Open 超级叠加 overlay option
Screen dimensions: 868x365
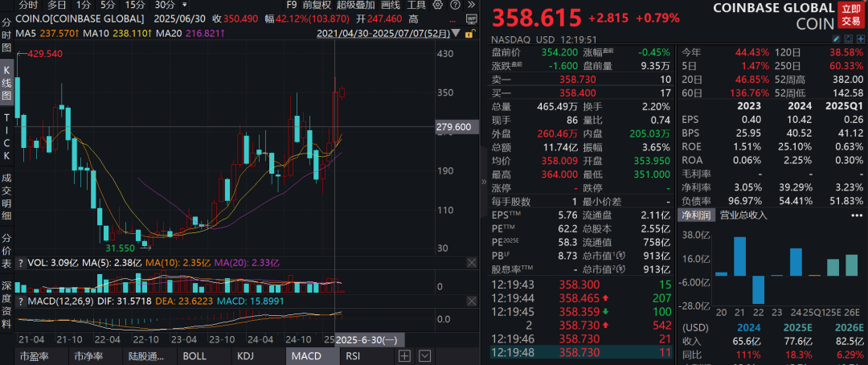click(355, 6)
